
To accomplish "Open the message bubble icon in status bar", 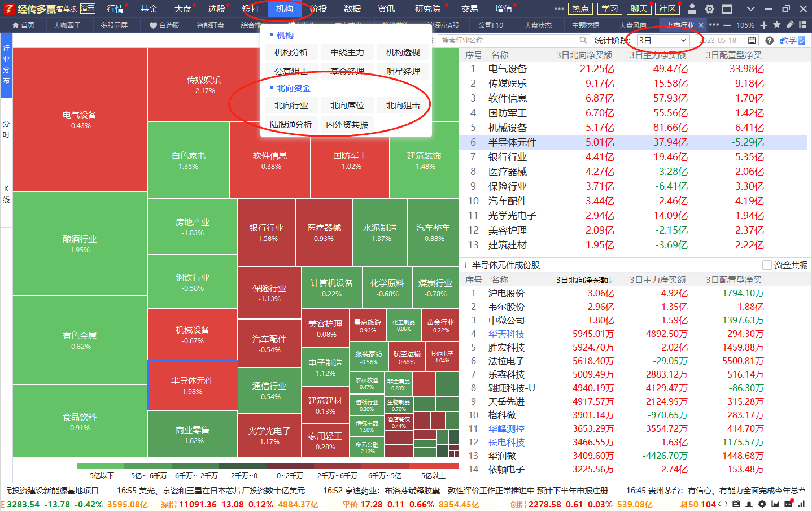I will (788, 504).
